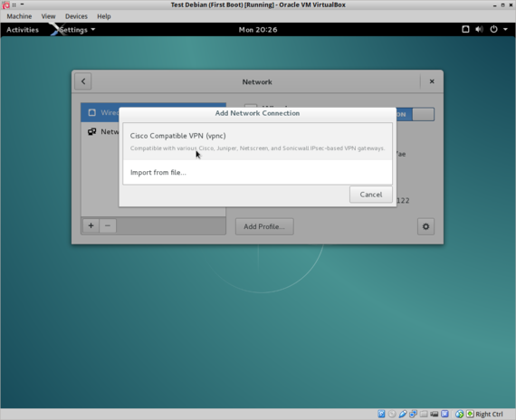Open the VirtualBox Devices menu
This screenshot has width=516, height=420.
76,16
